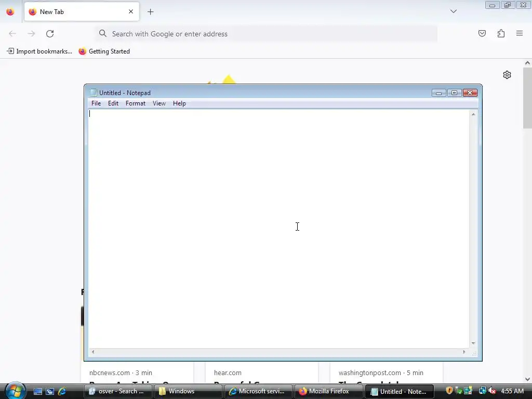
Task: Click the green download arrow tray icon
Action: tap(458, 391)
